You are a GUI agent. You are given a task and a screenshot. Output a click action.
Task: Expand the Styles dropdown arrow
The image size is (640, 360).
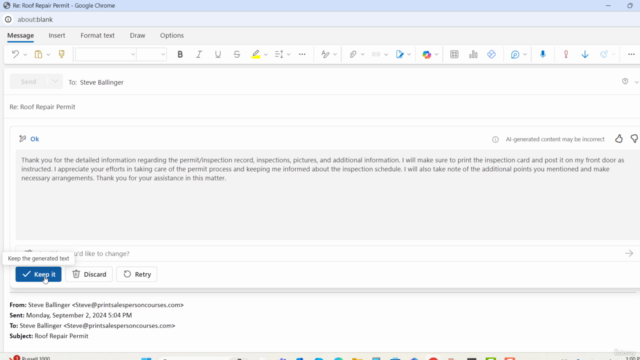tap(335, 55)
